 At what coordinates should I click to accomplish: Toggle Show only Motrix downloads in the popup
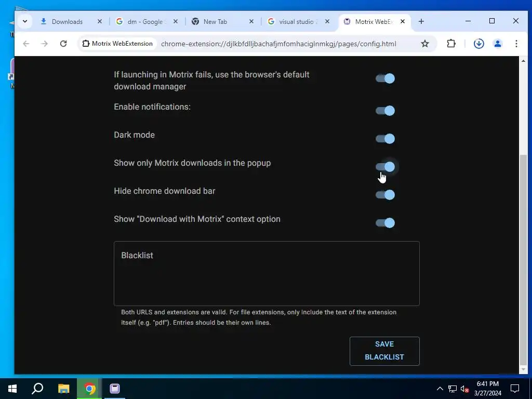(x=385, y=167)
